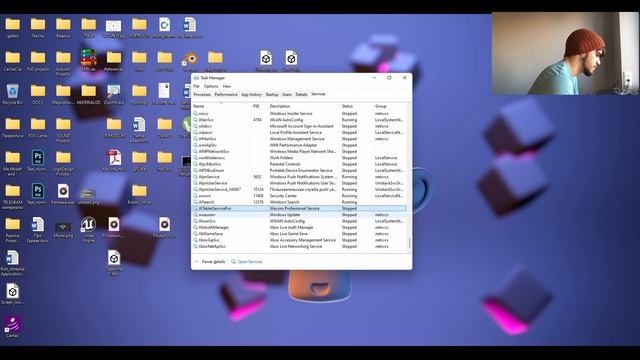This screenshot has width=640, height=360.
Task: Sort services by the PID column header
Action: tap(260, 106)
